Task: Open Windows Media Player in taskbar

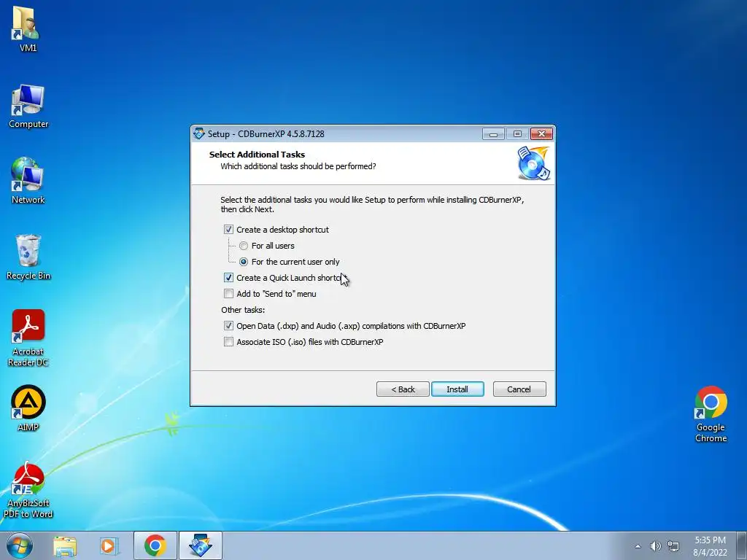Action: click(109, 546)
